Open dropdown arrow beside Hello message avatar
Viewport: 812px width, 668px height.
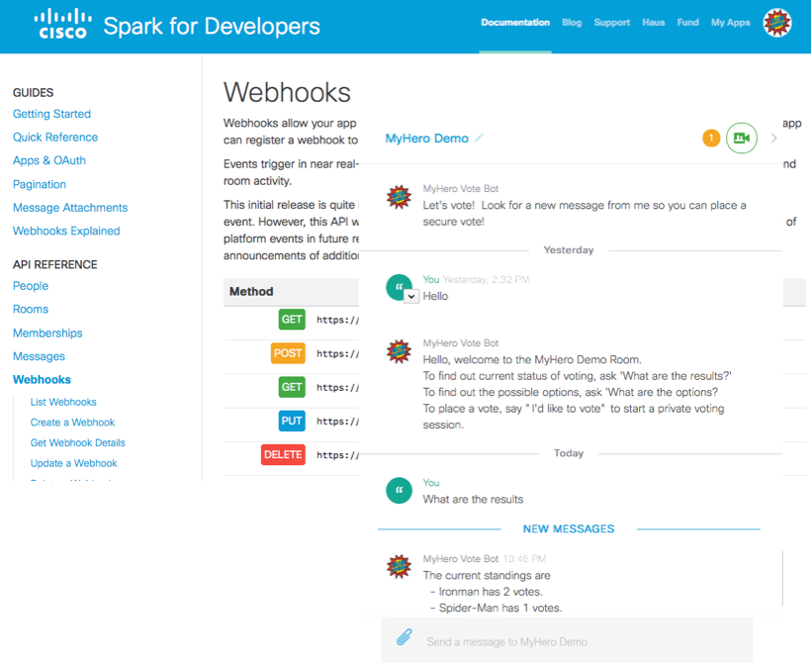(411, 297)
